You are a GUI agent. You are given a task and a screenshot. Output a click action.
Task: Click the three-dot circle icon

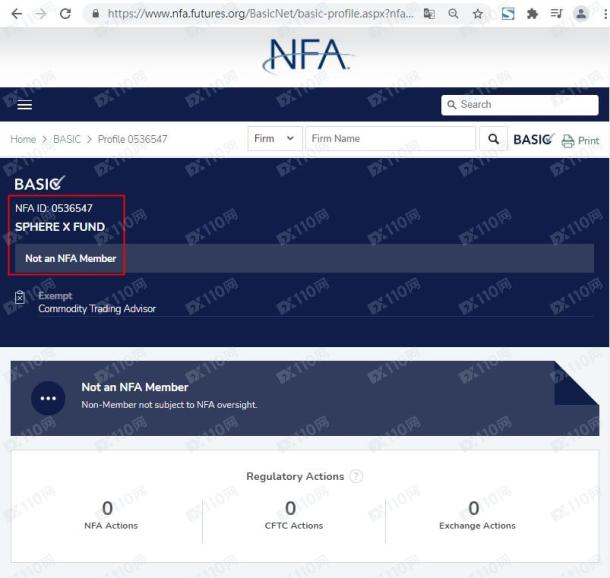point(48,398)
